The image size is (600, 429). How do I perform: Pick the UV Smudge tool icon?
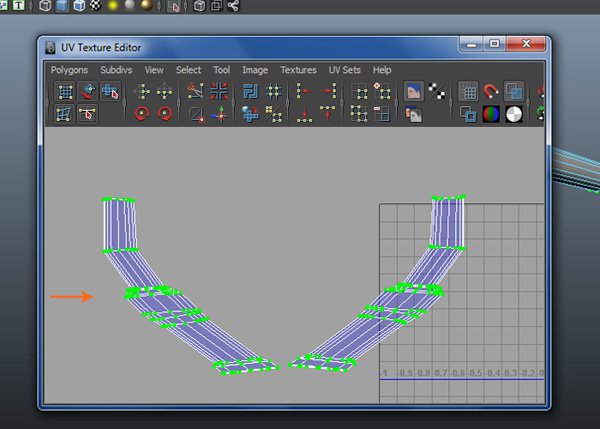(x=65, y=114)
